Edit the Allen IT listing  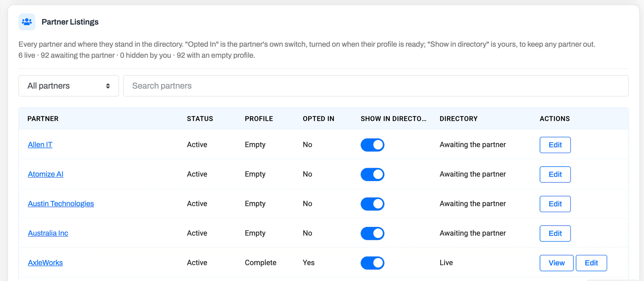[x=555, y=145]
